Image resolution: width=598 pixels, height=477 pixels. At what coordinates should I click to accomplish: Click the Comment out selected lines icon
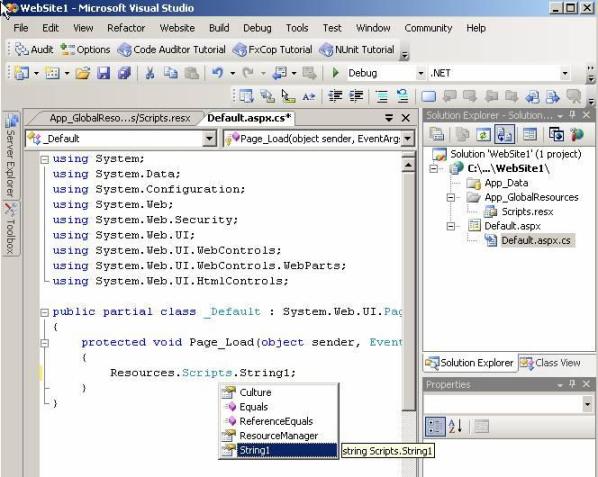tap(382, 96)
